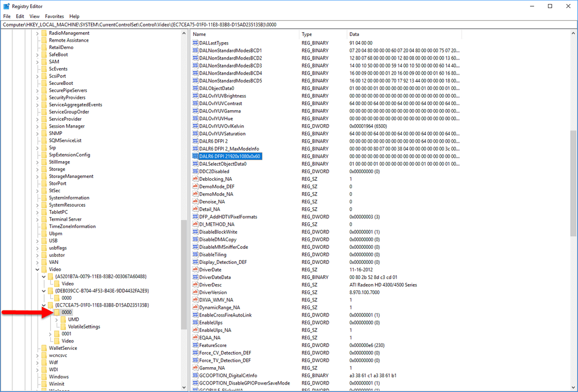Sort values by Type column header
The width and height of the screenshot is (578, 392).
point(323,34)
